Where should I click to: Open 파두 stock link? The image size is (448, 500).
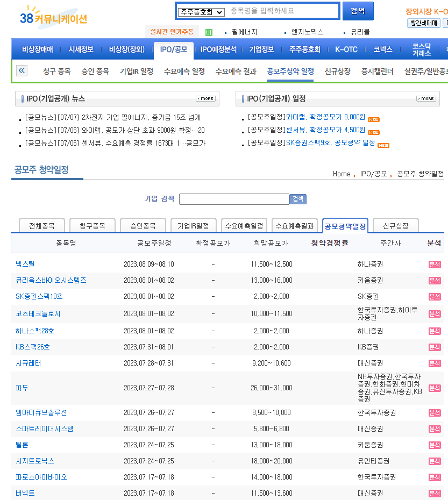point(22,388)
